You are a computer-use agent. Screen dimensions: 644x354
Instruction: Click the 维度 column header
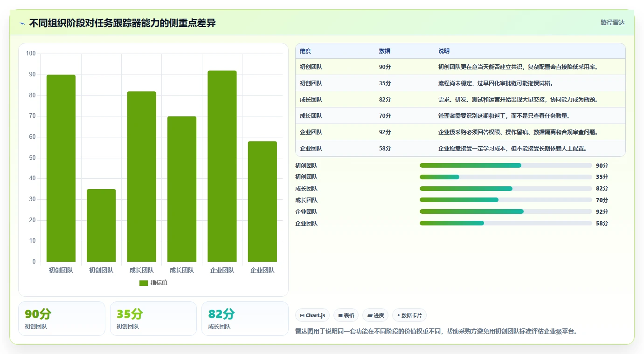(x=305, y=51)
